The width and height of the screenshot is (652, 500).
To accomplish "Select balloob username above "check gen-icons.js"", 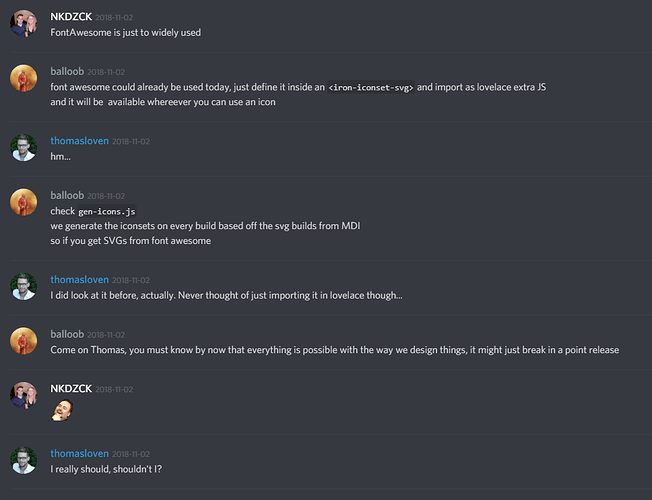I will coord(66,196).
